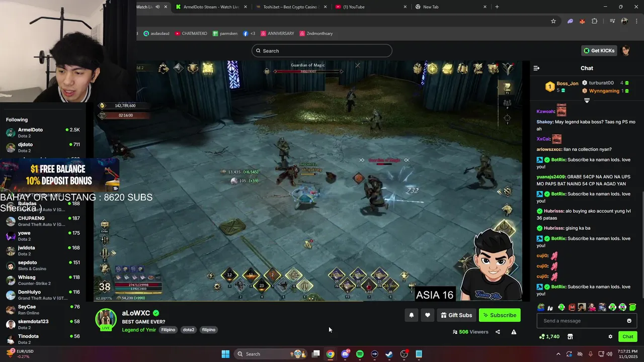Screen dimensions: 644x362
Task: Open ArmelDoto in the Following list
Action: pos(42,133)
